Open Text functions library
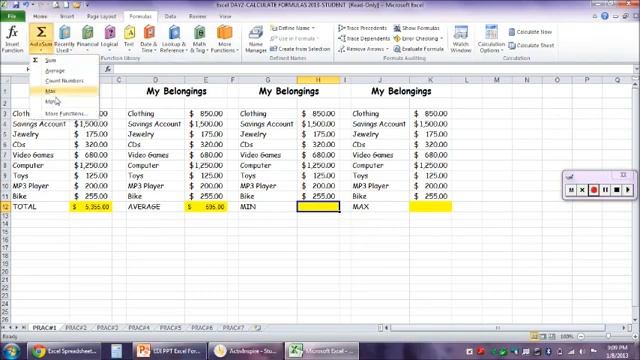 click(129, 38)
